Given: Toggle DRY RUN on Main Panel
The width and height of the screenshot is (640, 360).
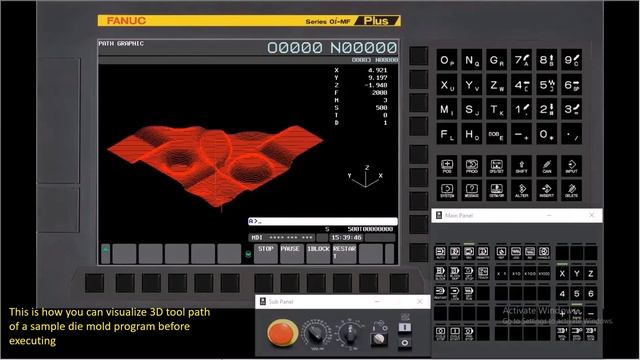Looking at the screenshot, I should 469,293.
